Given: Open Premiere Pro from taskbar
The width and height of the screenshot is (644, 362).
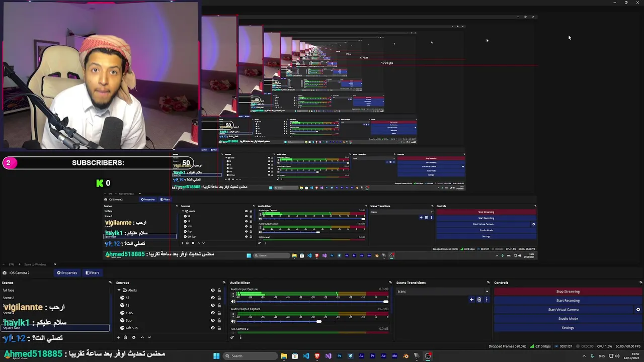Looking at the screenshot, I should 372,356.
